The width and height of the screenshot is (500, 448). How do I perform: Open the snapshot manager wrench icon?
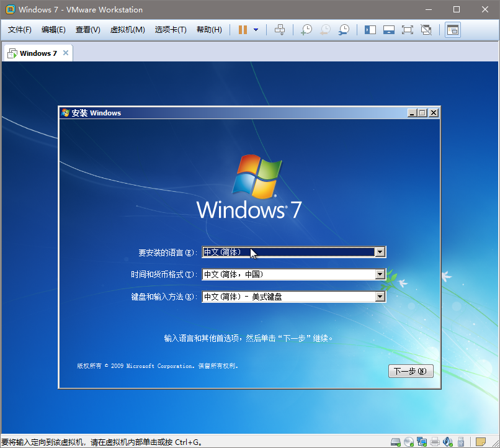[344, 30]
